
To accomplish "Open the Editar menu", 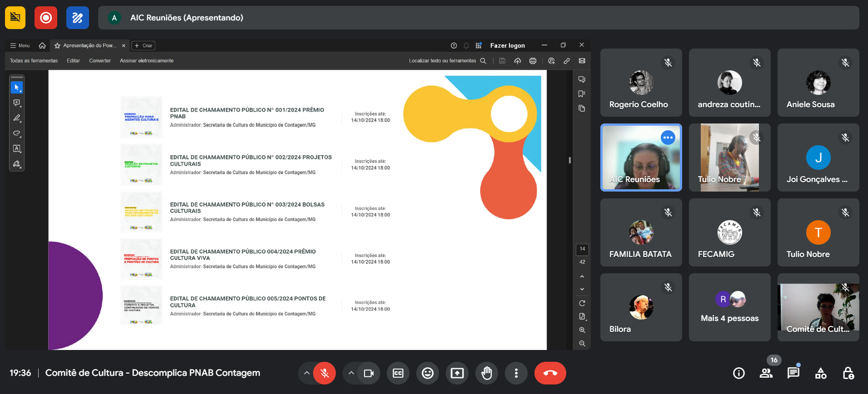I will point(73,61).
